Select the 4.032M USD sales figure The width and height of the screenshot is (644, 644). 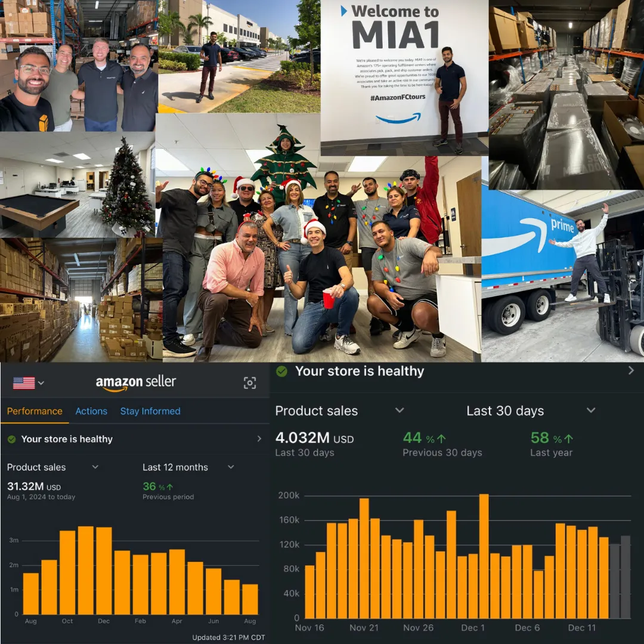click(314, 438)
